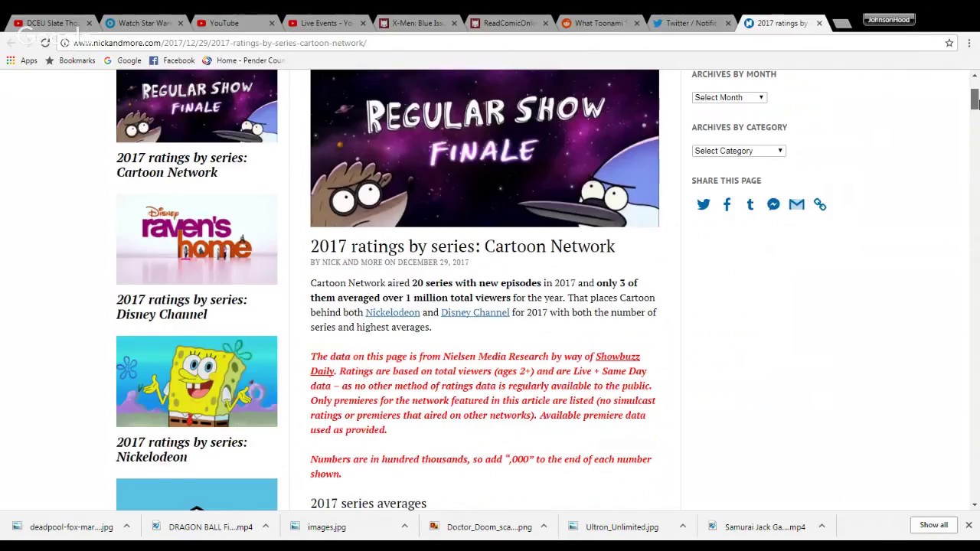Copy page link via chain icon

click(820, 204)
